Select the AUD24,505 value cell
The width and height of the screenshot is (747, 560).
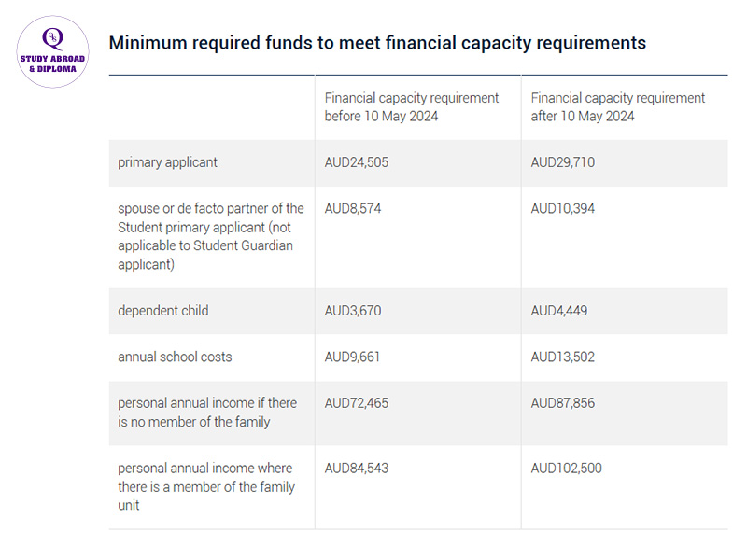(357, 162)
